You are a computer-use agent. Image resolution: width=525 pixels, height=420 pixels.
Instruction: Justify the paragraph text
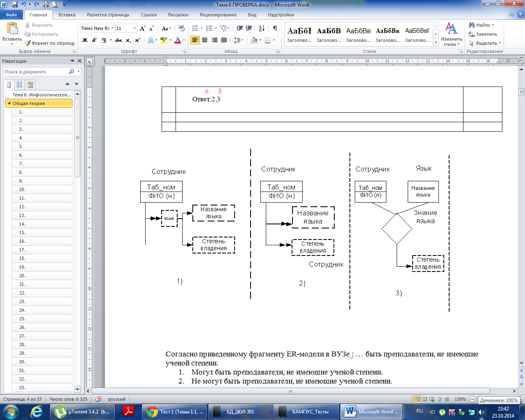[224, 40]
